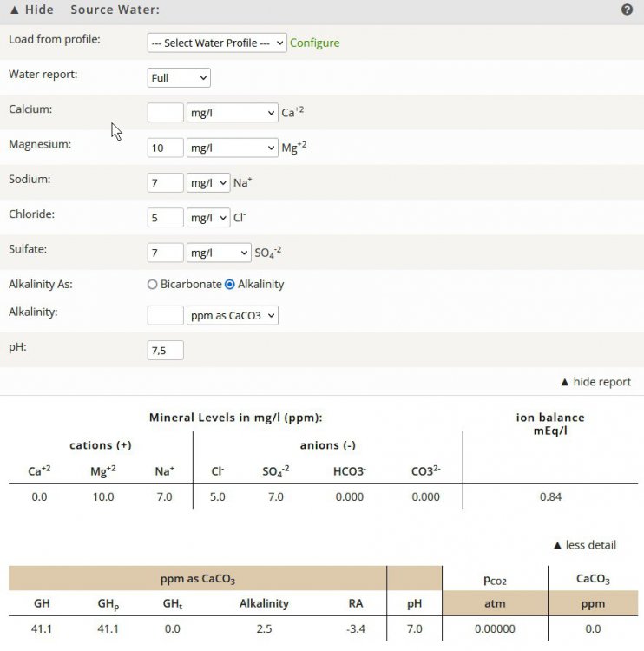Click the help question mark icon
Image resolution: width=644 pixels, height=651 pixels.
pyautogui.click(x=627, y=10)
